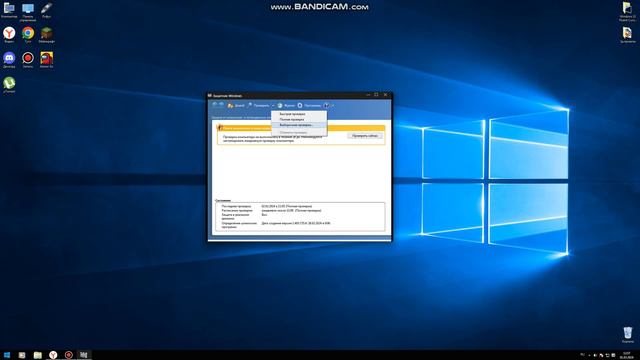Open the Recycle Bin desktop icon

(x=627, y=334)
